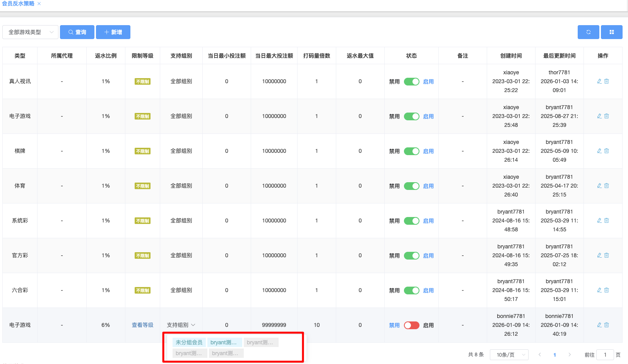
Task: Click the 查询 search button
Action: (x=77, y=32)
